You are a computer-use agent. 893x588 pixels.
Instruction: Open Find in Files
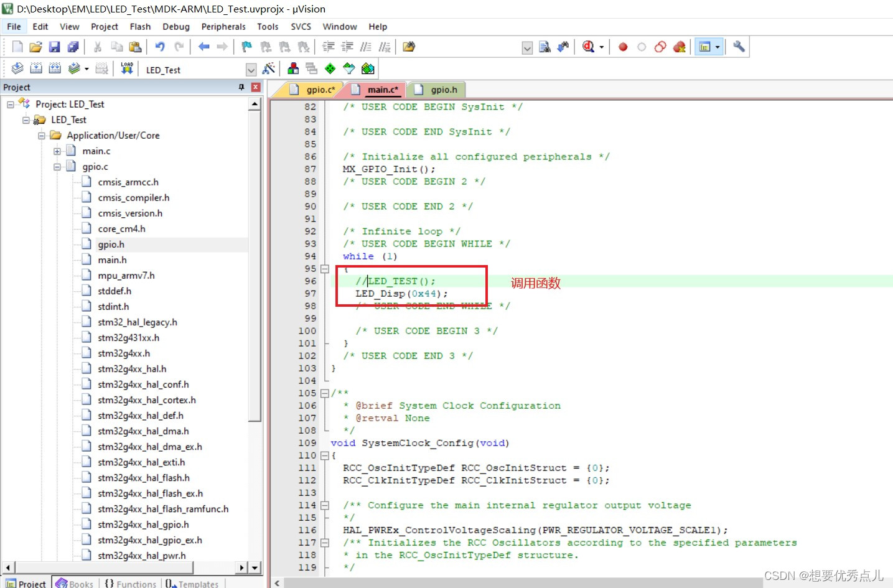pyautogui.click(x=408, y=46)
